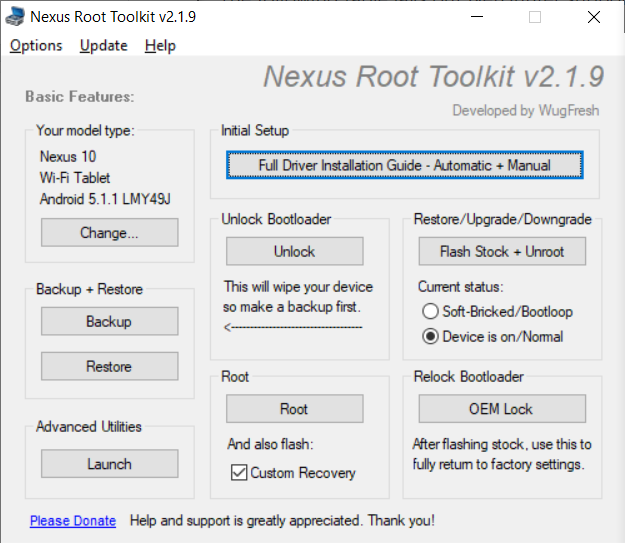Click the Developed by WugFresh text
This screenshot has width=625, height=543.
coord(526,110)
